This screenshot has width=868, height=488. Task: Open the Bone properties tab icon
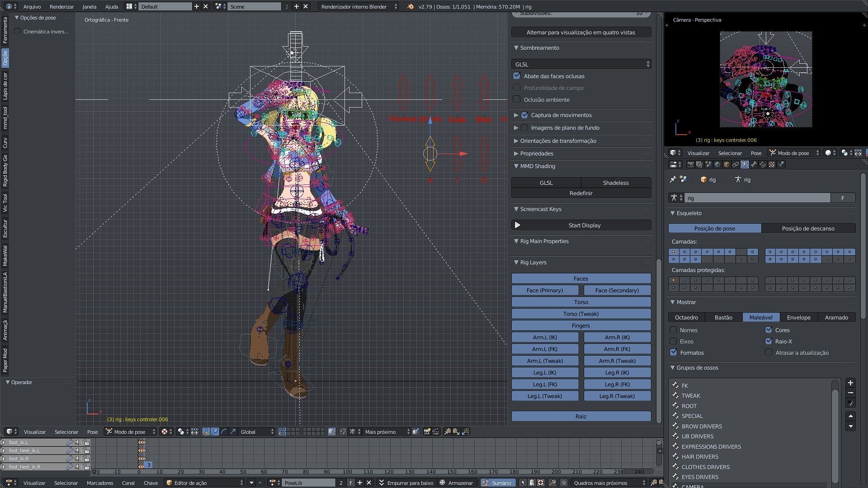(x=754, y=164)
